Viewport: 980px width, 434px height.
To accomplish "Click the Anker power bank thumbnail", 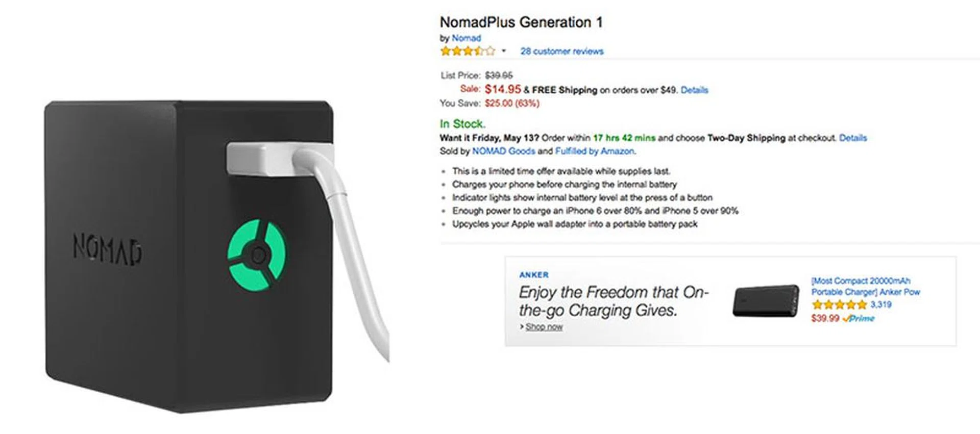I will (x=766, y=300).
